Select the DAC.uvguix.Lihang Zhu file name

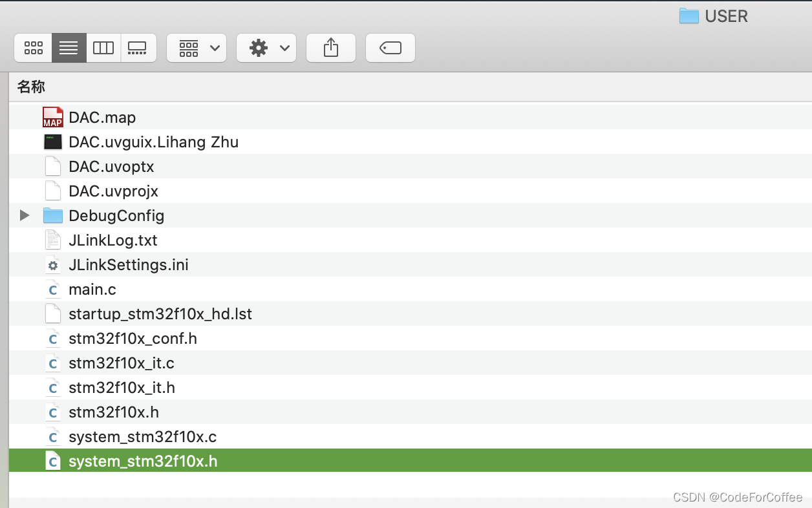coord(154,142)
